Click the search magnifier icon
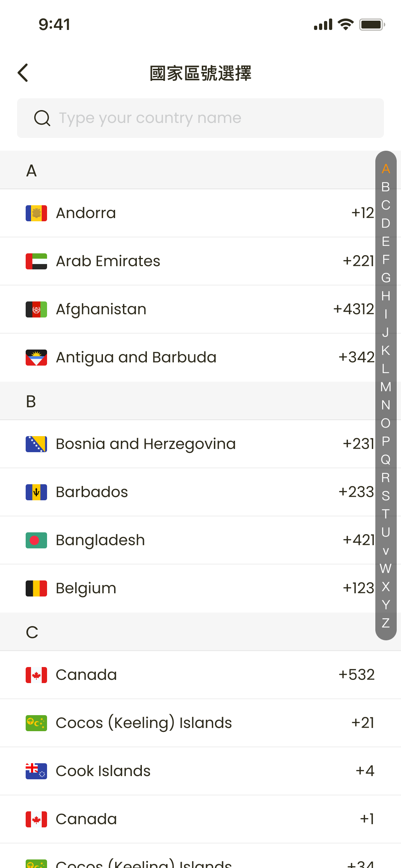This screenshot has width=401, height=868. 42,118
